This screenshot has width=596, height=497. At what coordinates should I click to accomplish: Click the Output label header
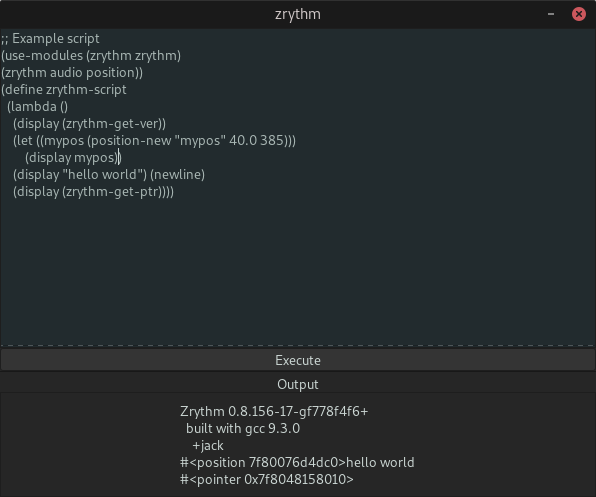point(298,384)
